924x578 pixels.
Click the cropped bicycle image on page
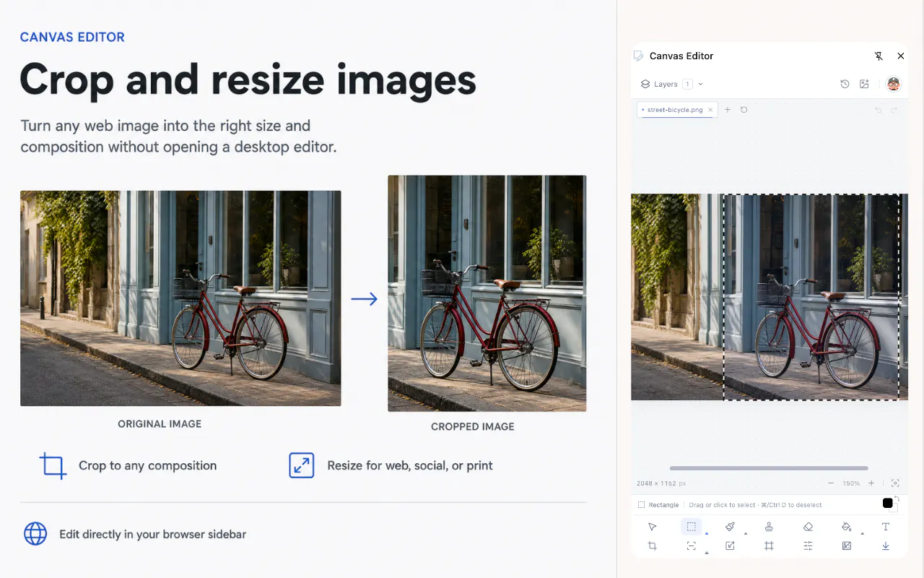click(487, 293)
